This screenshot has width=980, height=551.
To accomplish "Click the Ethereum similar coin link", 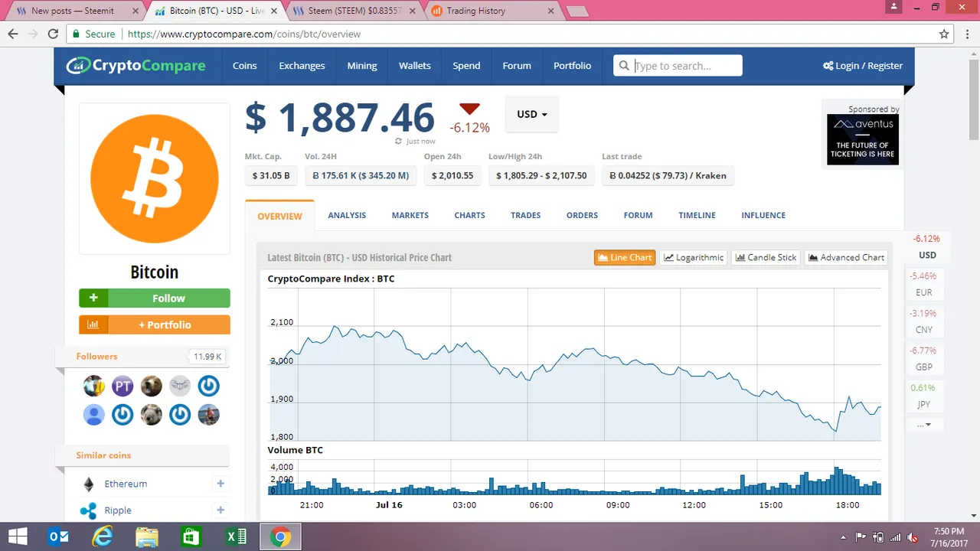I will [x=126, y=484].
